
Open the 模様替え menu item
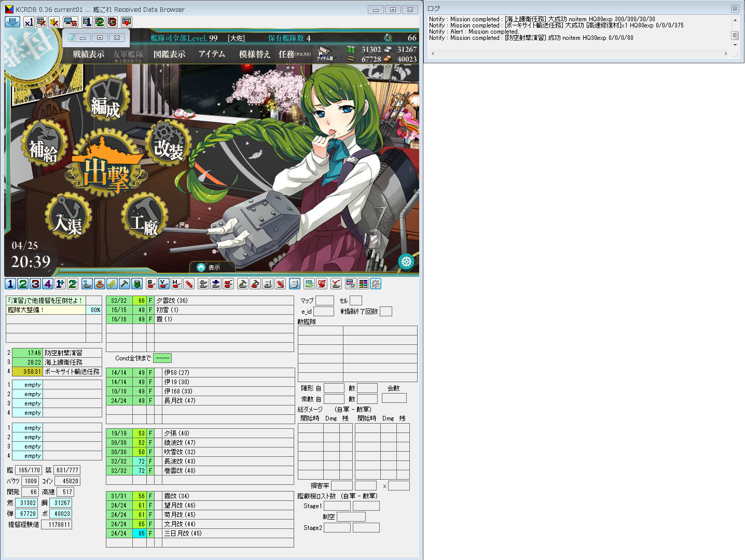pos(255,54)
